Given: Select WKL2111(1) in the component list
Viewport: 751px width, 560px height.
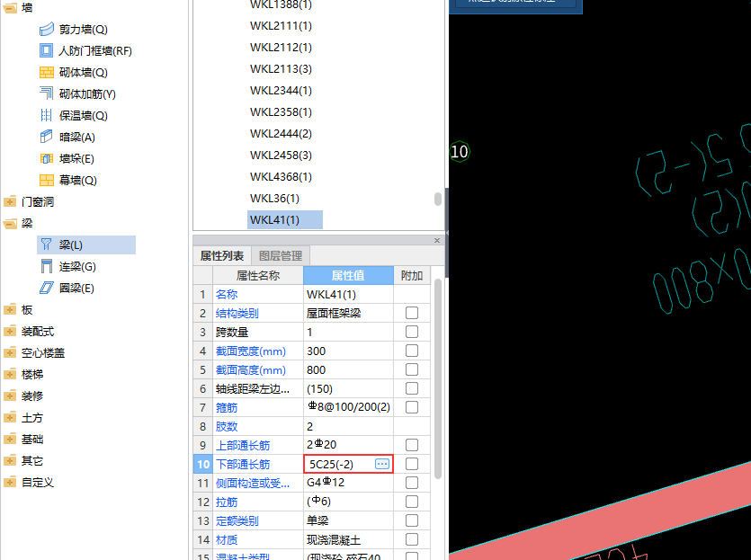Looking at the screenshot, I should 281,26.
